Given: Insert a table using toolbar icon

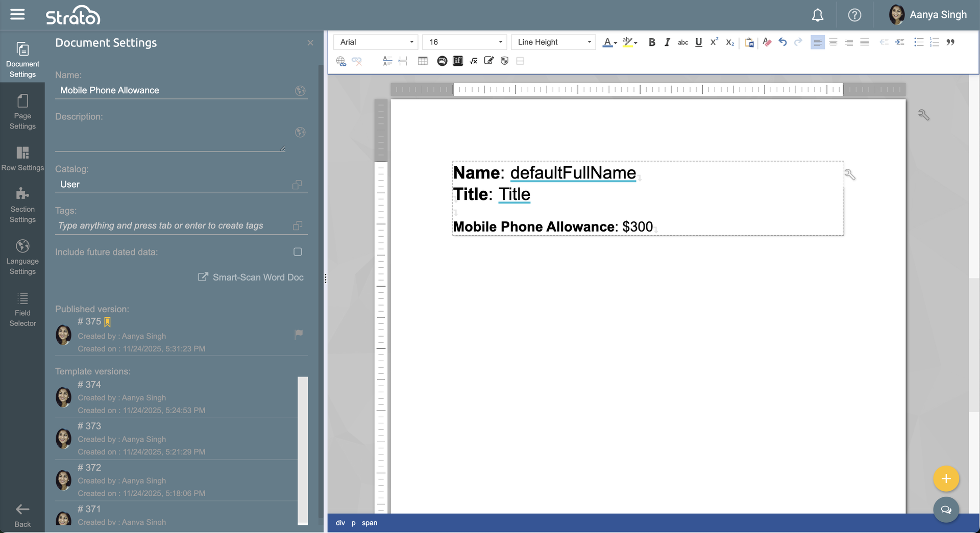Looking at the screenshot, I should 423,61.
